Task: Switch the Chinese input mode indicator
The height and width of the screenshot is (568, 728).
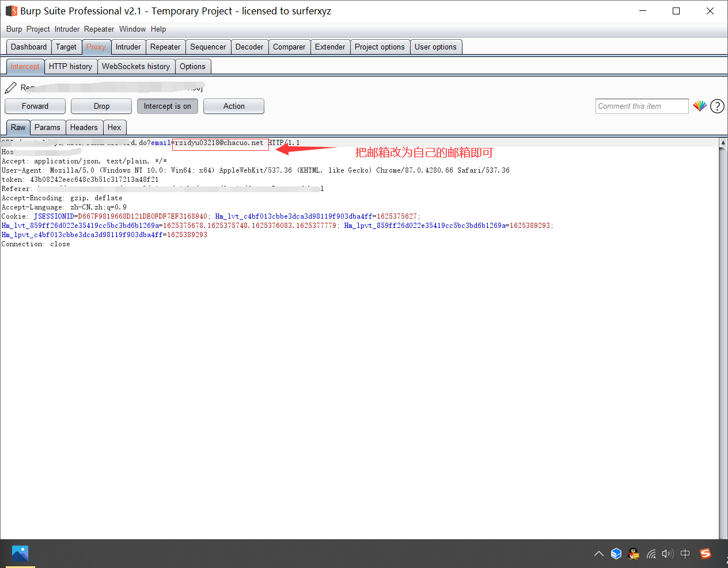Action: point(685,554)
